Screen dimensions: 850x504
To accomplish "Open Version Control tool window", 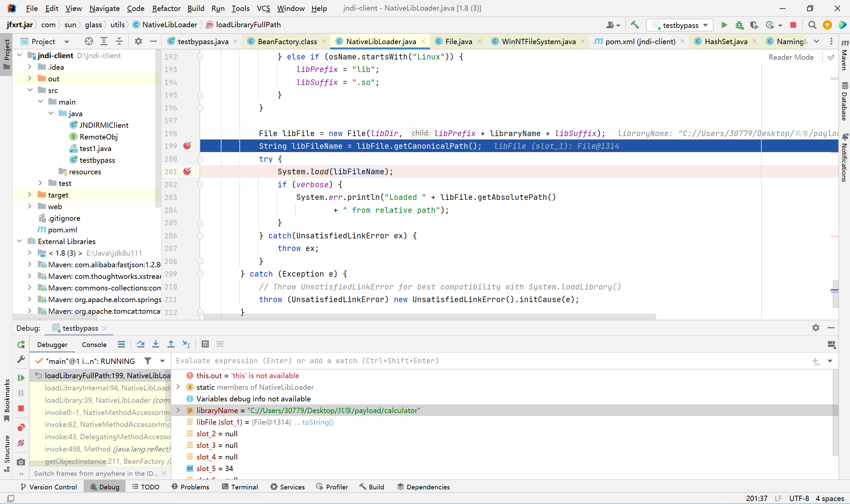I will tap(49, 487).
